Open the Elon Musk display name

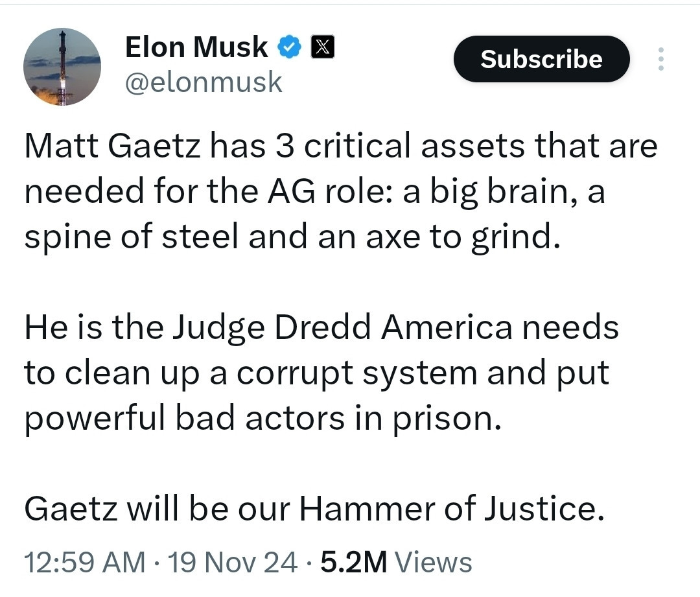pyautogui.click(x=196, y=47)
